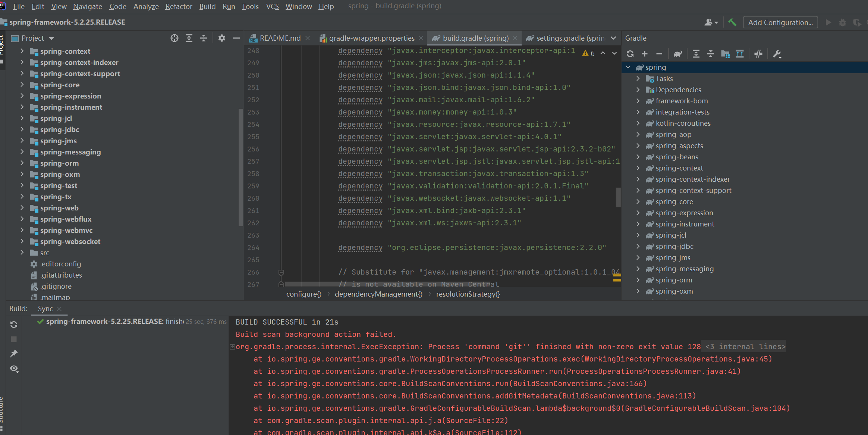Viewport: 868px width, 435px height.
Task: Click the editor vertical scrollbar thumb
Action: [x=618, y=197]
